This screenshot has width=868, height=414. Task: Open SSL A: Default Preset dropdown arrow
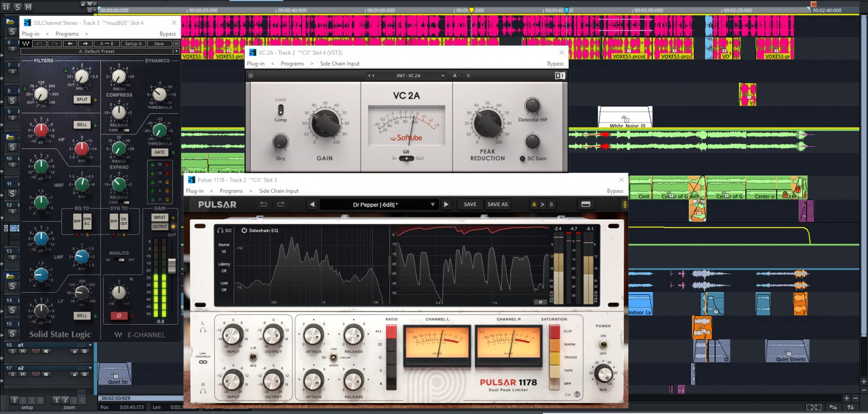tap(176, 51)
